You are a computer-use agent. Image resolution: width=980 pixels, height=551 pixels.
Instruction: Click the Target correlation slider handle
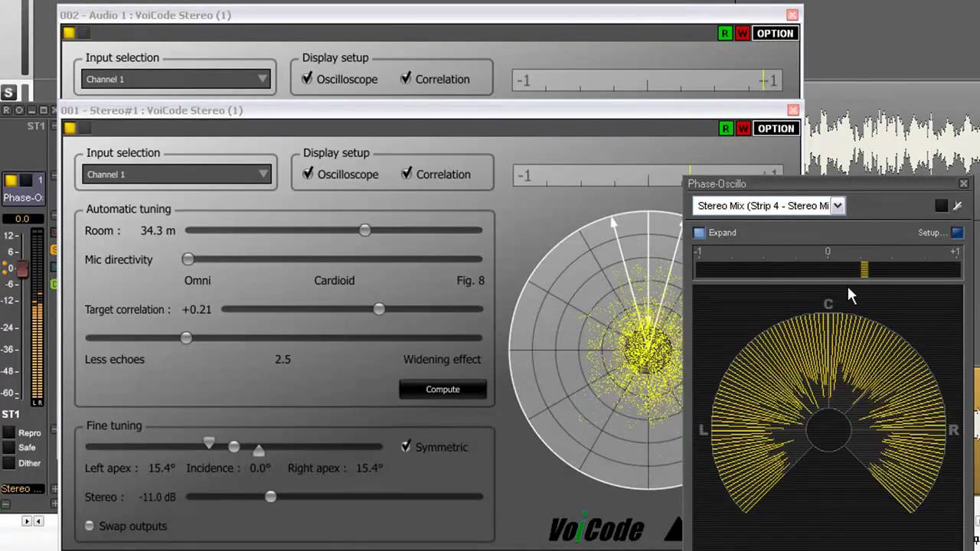tap(379, 309)
